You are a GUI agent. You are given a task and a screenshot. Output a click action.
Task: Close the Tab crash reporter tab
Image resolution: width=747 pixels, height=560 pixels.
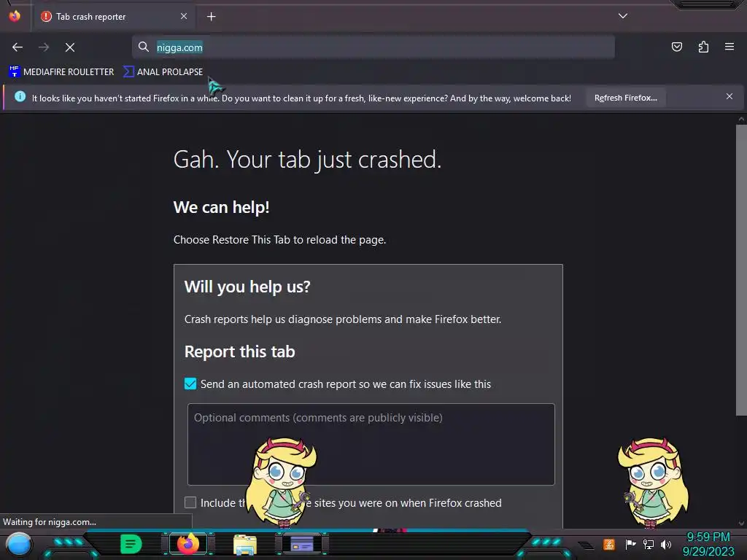(x=184, y=16)
